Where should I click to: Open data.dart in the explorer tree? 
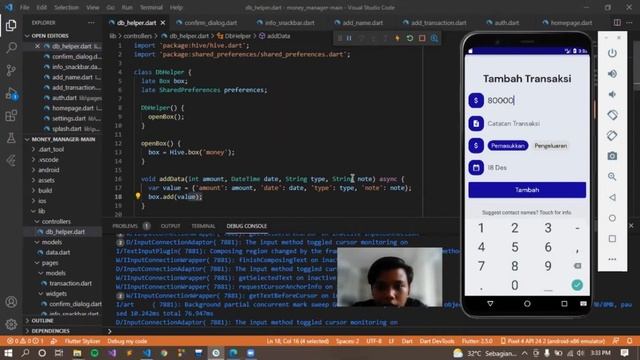click(58, 252)
